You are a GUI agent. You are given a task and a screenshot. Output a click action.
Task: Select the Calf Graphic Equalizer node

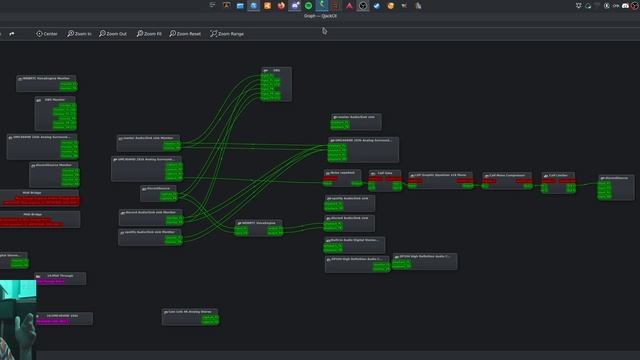pos(440,180)
